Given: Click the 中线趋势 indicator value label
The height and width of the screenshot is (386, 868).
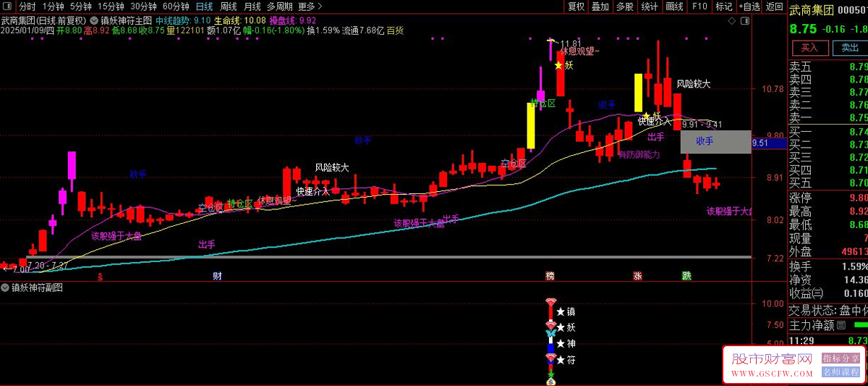Looking at the screenshot, I should (184, 21).
